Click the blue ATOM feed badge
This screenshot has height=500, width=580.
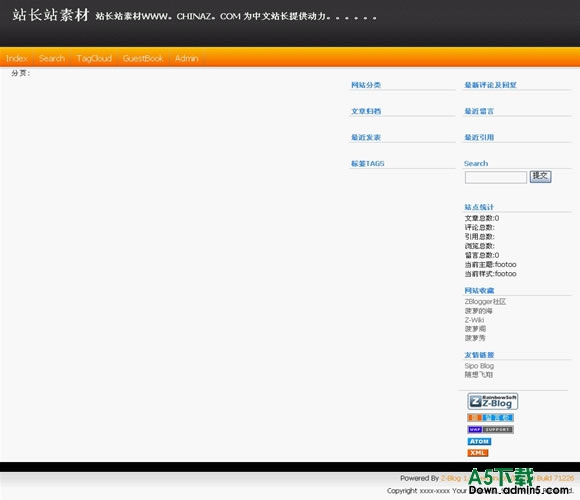tap(479, 441)
